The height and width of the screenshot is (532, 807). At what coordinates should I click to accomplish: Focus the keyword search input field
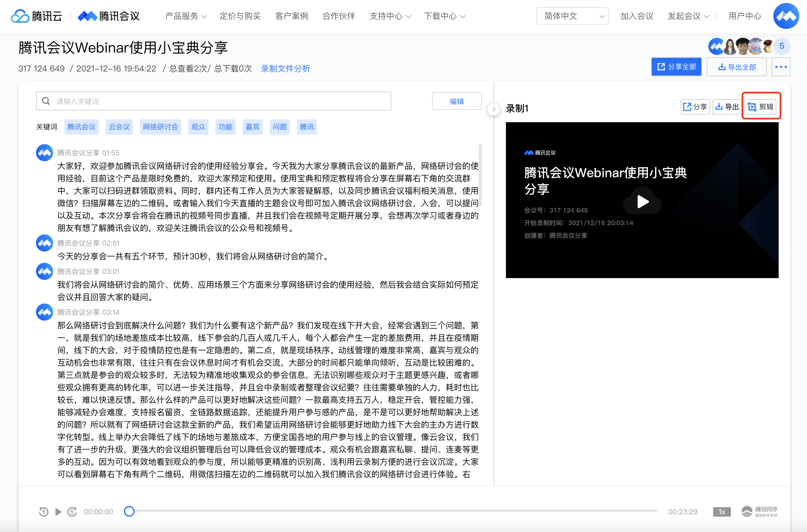[x=213, y=101]
